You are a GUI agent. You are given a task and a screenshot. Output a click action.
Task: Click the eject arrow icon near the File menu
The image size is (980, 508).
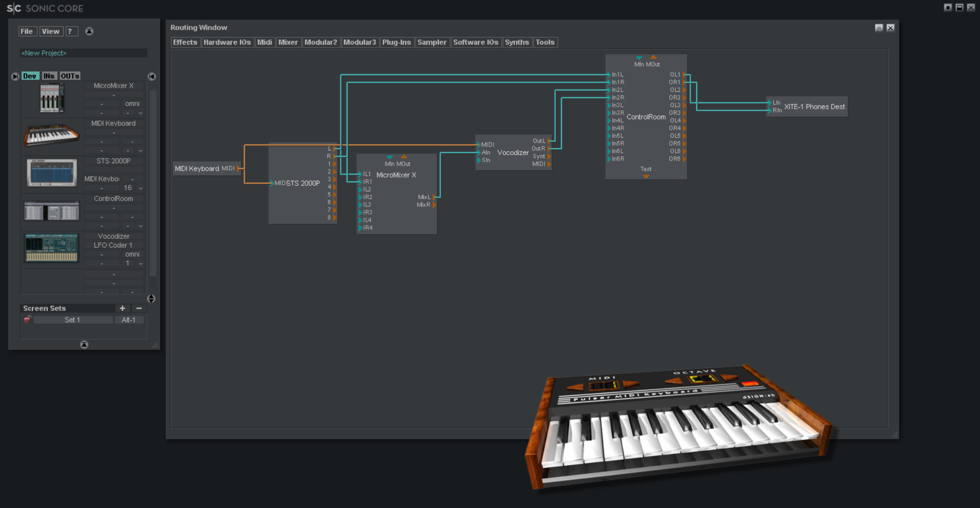pos(89,31)
